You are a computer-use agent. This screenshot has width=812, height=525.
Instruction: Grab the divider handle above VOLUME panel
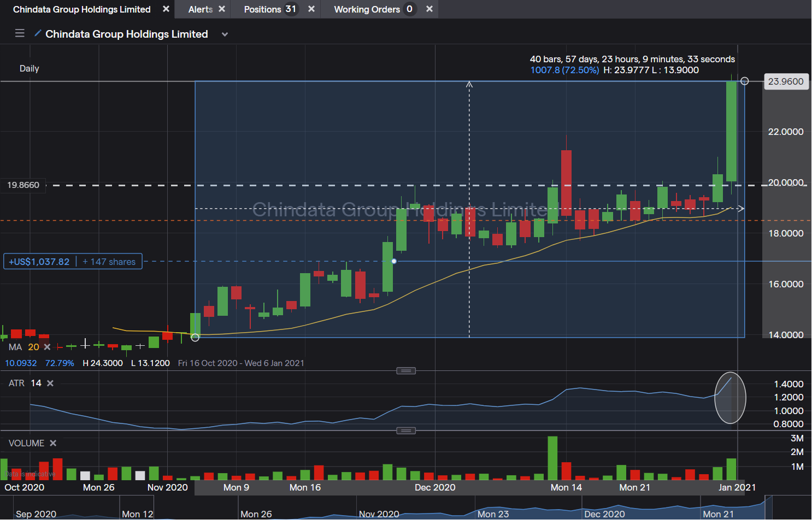(406, 430)
